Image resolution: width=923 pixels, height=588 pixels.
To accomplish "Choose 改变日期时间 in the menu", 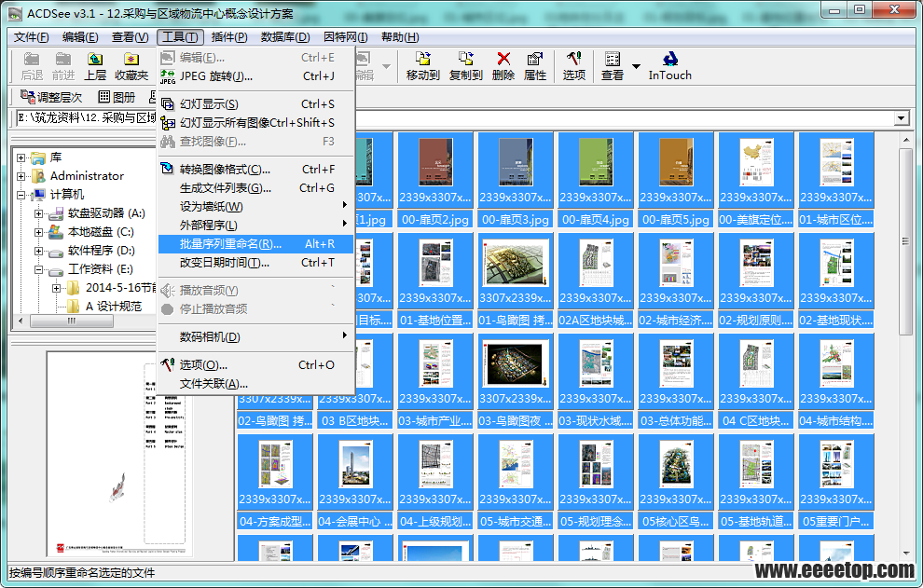I will (x=255, y=263).
